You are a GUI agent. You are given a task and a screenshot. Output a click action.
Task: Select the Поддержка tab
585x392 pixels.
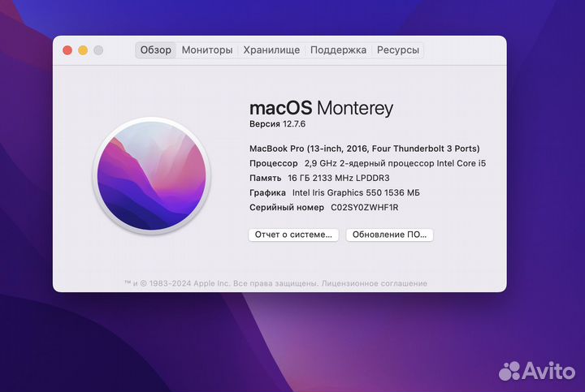[x=338, y=50]
